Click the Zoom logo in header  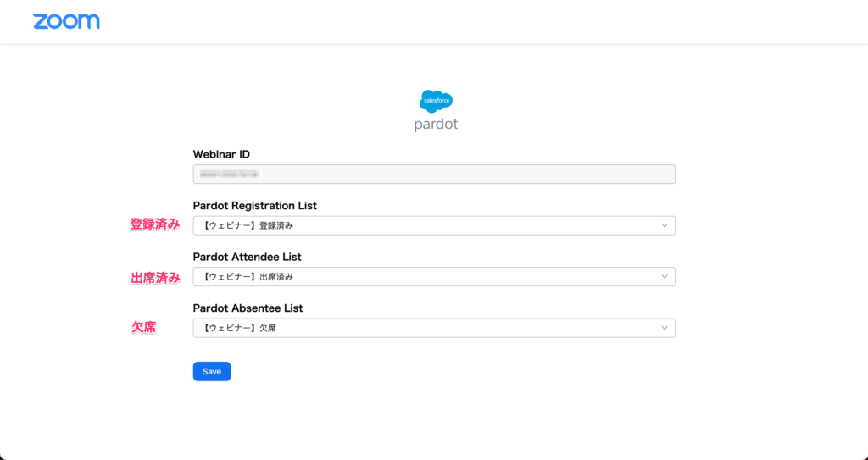tap(66, 21)
